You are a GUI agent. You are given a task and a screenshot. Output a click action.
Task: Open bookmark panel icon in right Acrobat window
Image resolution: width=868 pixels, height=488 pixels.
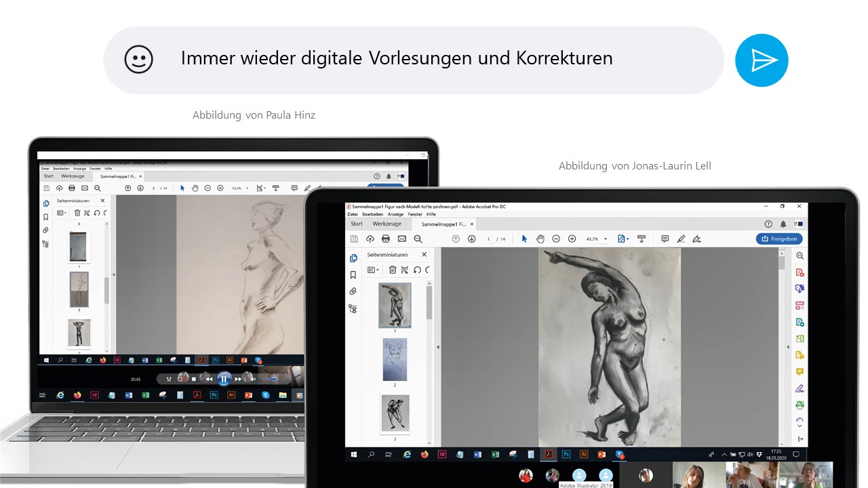point(353,275)
